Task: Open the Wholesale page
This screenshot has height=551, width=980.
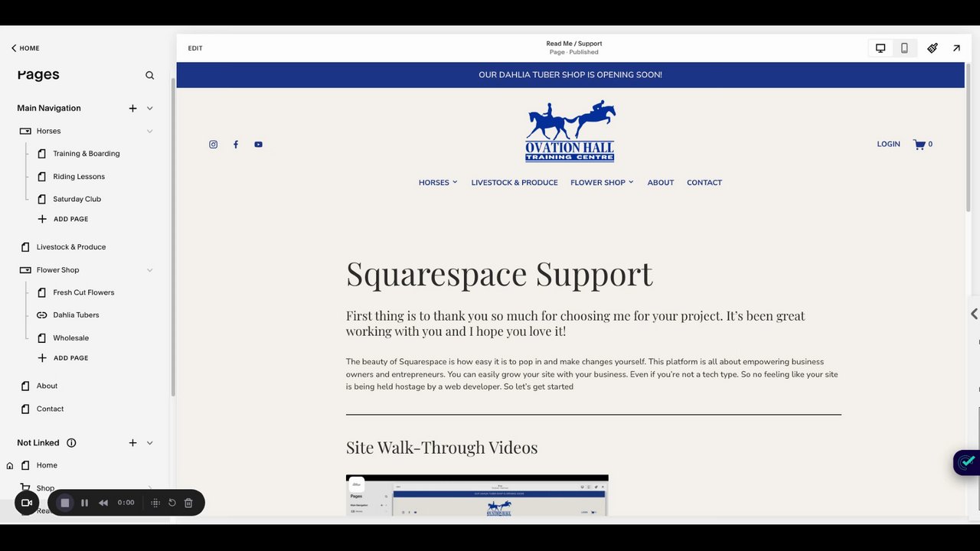Action: coord(70,338)
